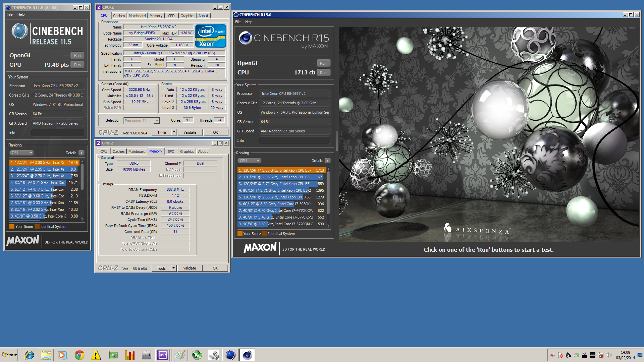Click the Info field in Cinebench R11.5
The height and width of the screenshot is (362, 644).
[57, 133]
